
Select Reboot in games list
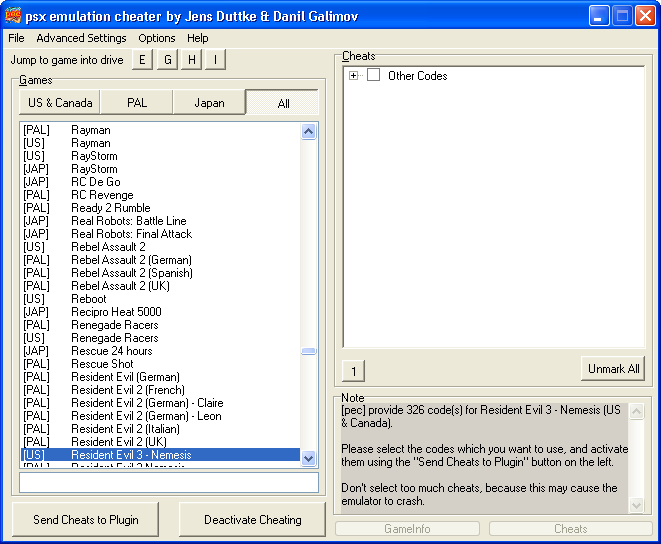point(161,299)
